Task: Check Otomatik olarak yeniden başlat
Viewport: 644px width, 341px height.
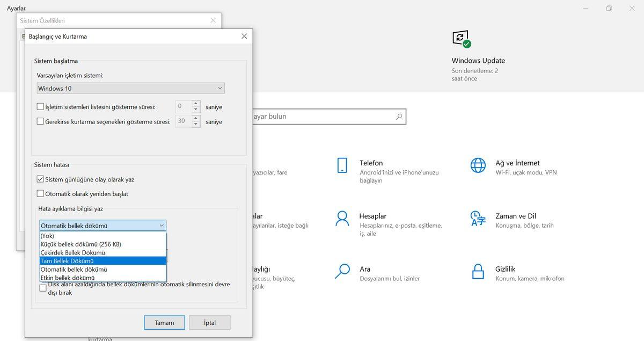Action: 40,193
